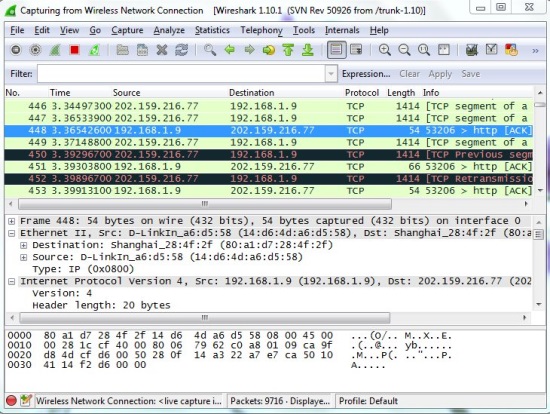The image size is (550, 414).
Task: Restart the running live capture
Action: (x=94, y=50)
